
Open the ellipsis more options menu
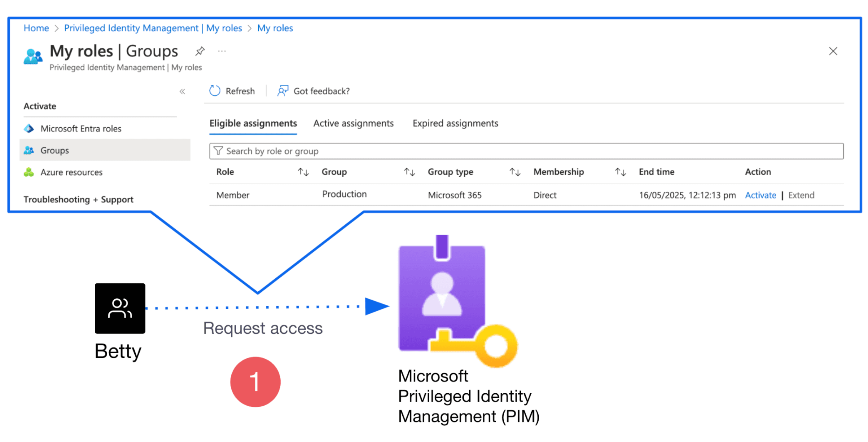pyautogui.click(x=222, y=51)
